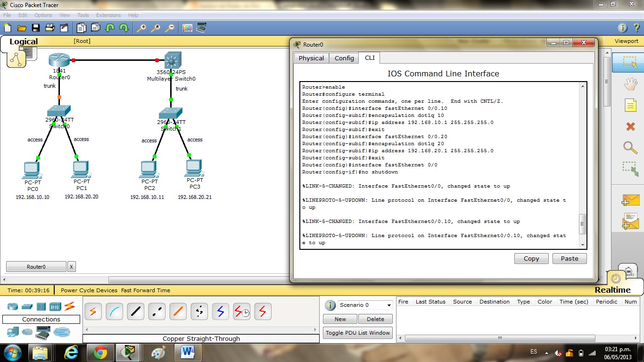Click the New scenario button
This screenshot has height=362, width=644.
point(340,319)
